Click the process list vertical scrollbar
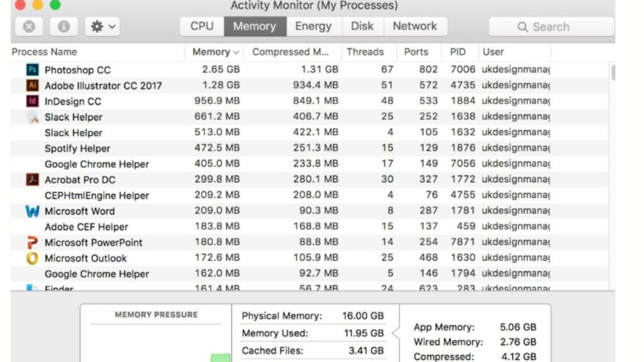Screen dimensions: 644x362 [x=613, y=73]
